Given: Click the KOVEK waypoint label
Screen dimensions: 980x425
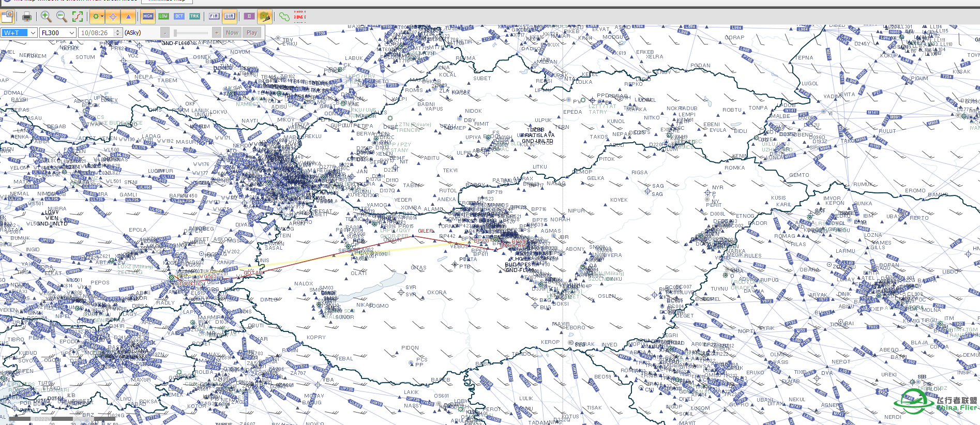Looking at the screenshot, I should (x=619, y=200).
